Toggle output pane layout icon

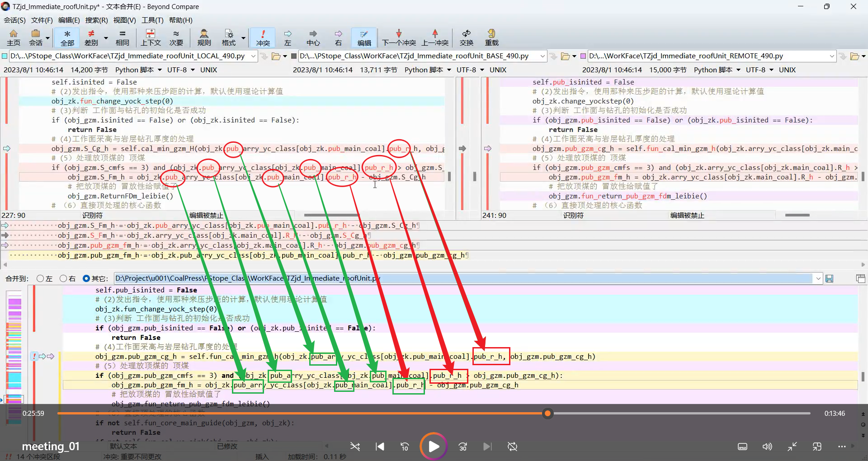(x=860, y=278)
